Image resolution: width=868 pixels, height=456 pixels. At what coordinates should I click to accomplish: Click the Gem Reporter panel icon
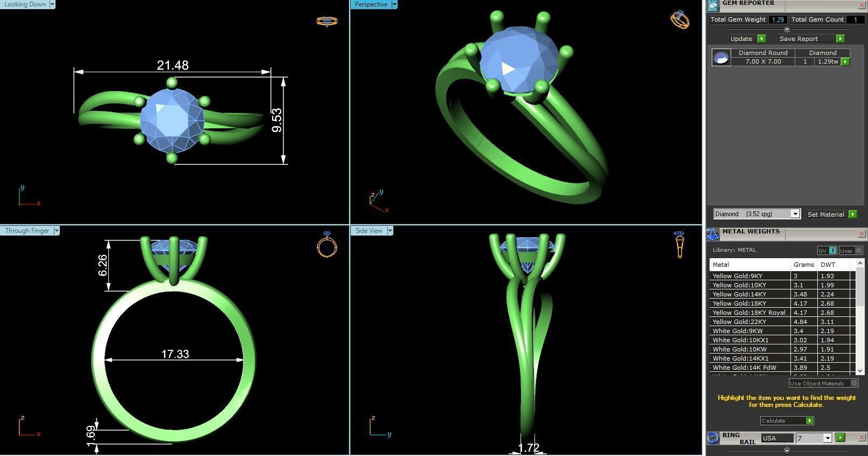(713, 5)
